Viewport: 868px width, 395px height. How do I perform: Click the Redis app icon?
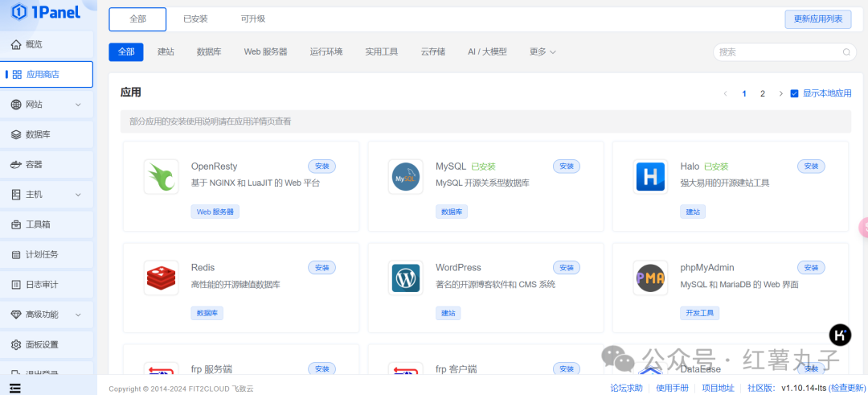(161, 278)
